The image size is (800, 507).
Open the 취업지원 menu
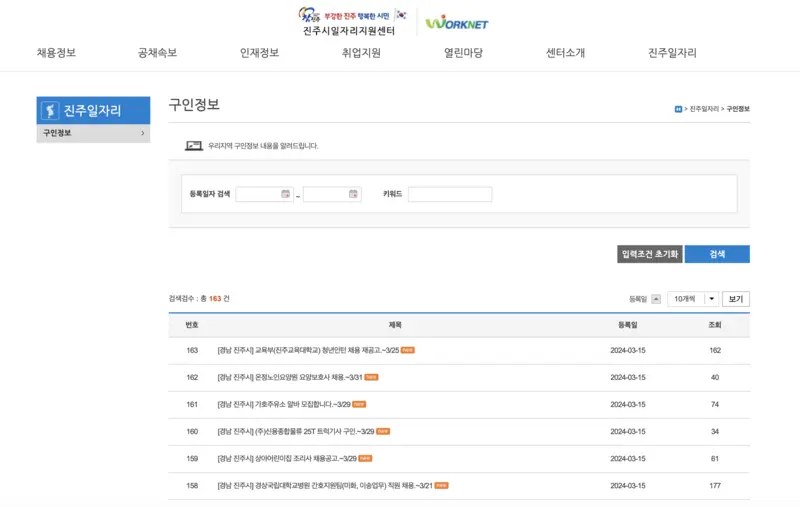tap(361, 53)
